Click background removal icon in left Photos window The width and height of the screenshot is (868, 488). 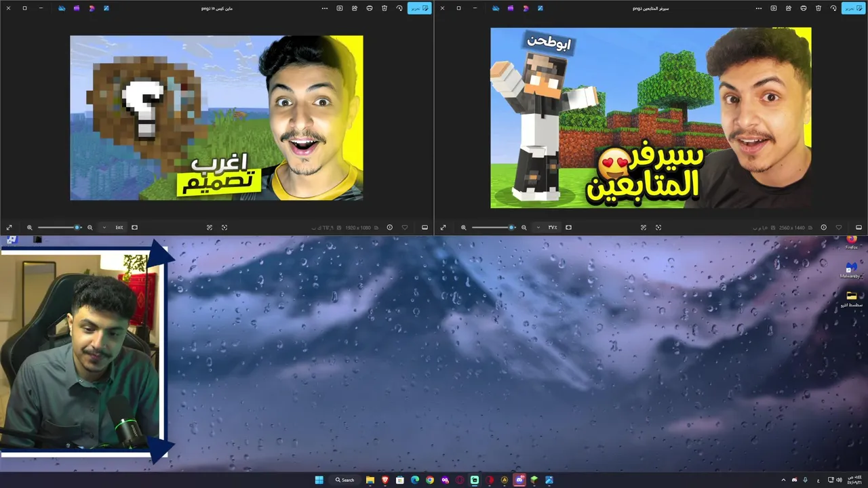pyautogui.click(x=210, y=228)
